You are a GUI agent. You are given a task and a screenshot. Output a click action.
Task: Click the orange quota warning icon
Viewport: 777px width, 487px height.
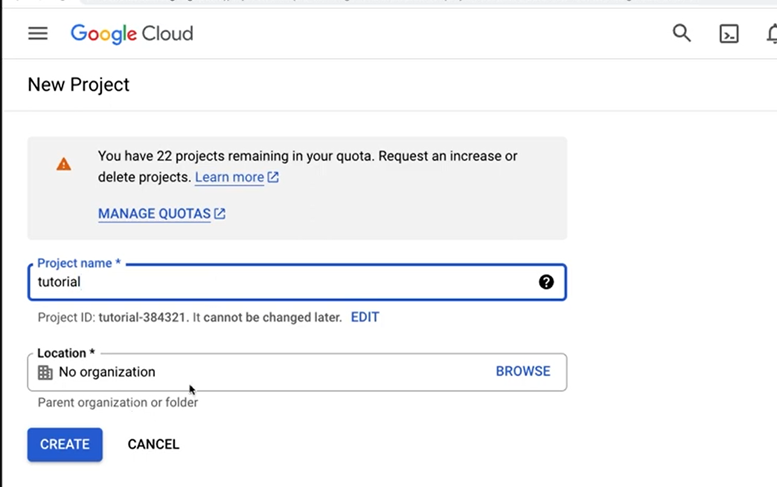pos(64,164)
